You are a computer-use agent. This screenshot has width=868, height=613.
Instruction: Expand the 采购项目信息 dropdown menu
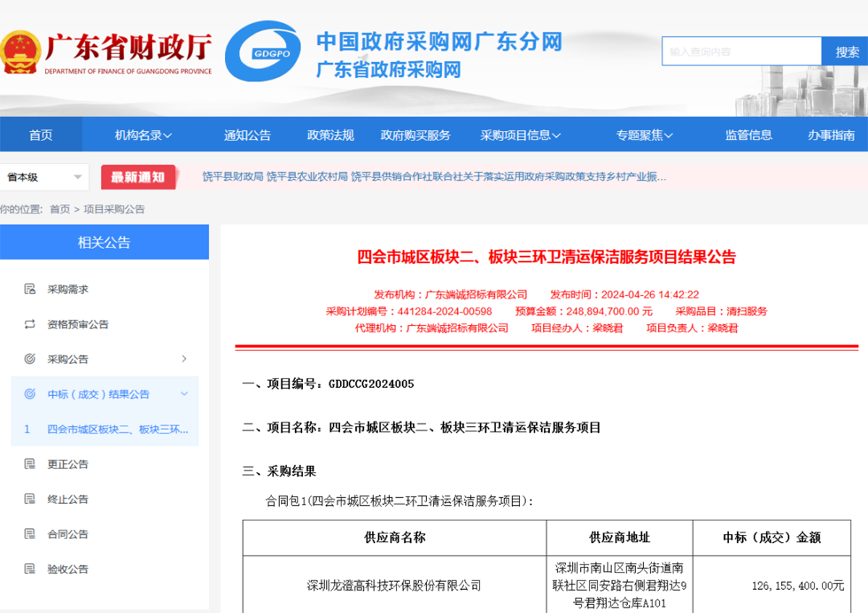point(556,135)
